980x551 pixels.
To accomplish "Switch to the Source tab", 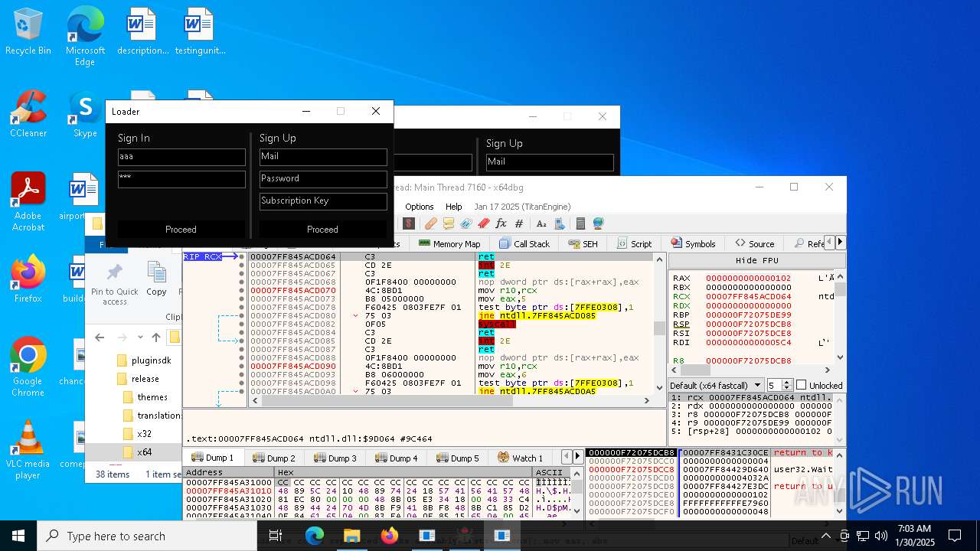I will [x=755, y=244].
